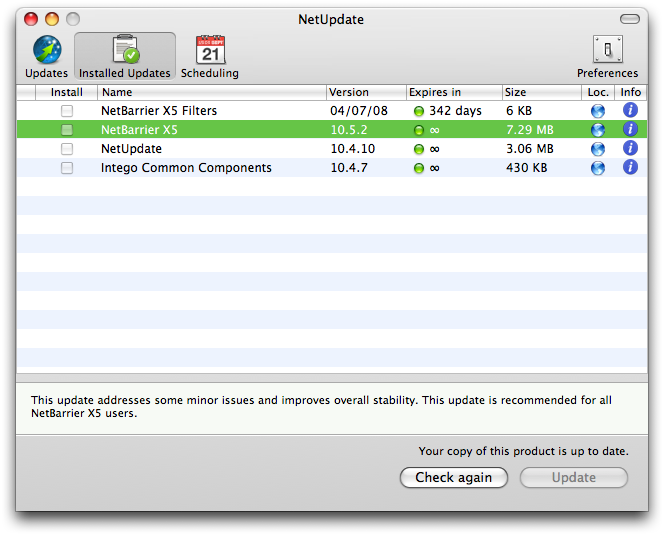The height and width of the screenshot is (535, 664).
Task: Sort by the Name column header
Action: [212, 92]
